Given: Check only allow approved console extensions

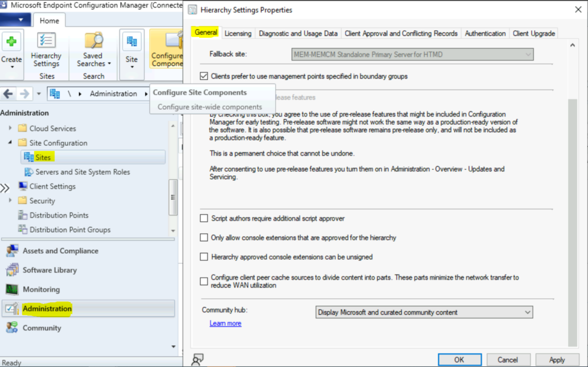Looking at the screenshot, I should (x=204, y=238).
